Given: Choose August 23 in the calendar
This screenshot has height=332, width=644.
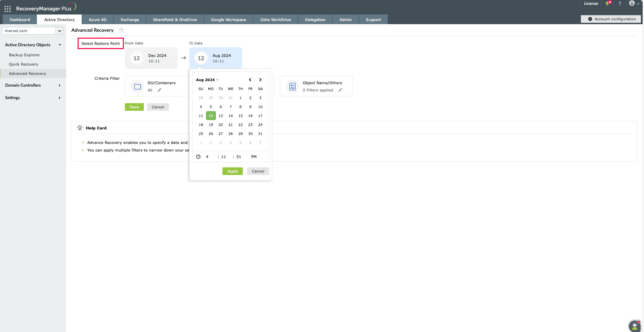Looking at the screenshot, I should click(250, 125).
